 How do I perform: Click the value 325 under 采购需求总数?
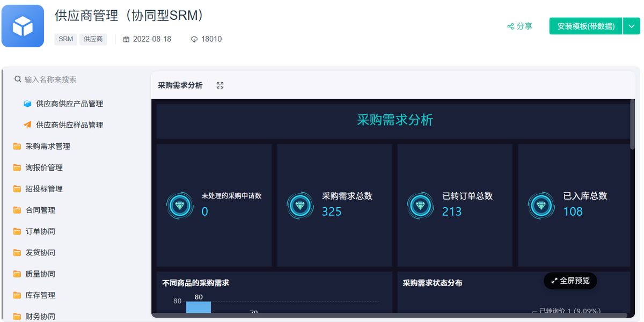332,211
